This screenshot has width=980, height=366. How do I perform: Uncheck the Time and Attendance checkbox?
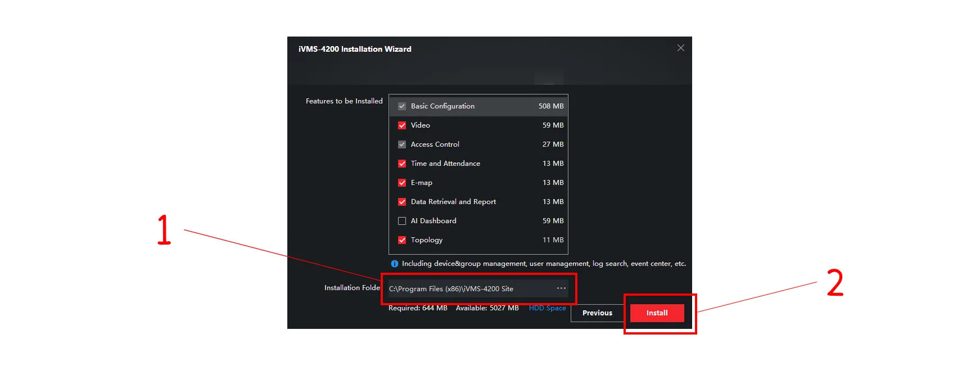[x=402, y=164]
